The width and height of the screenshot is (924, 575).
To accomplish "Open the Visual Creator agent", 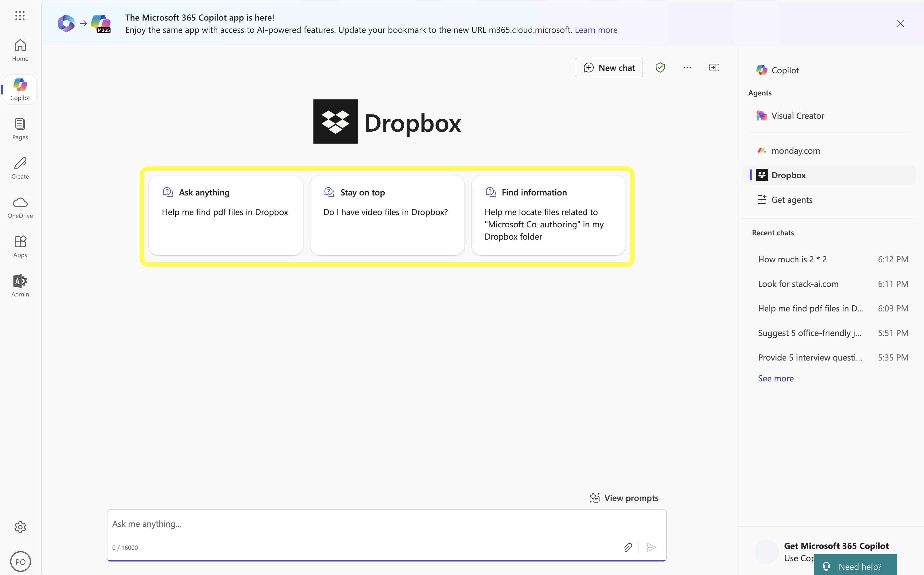I will tap(829, 116).
